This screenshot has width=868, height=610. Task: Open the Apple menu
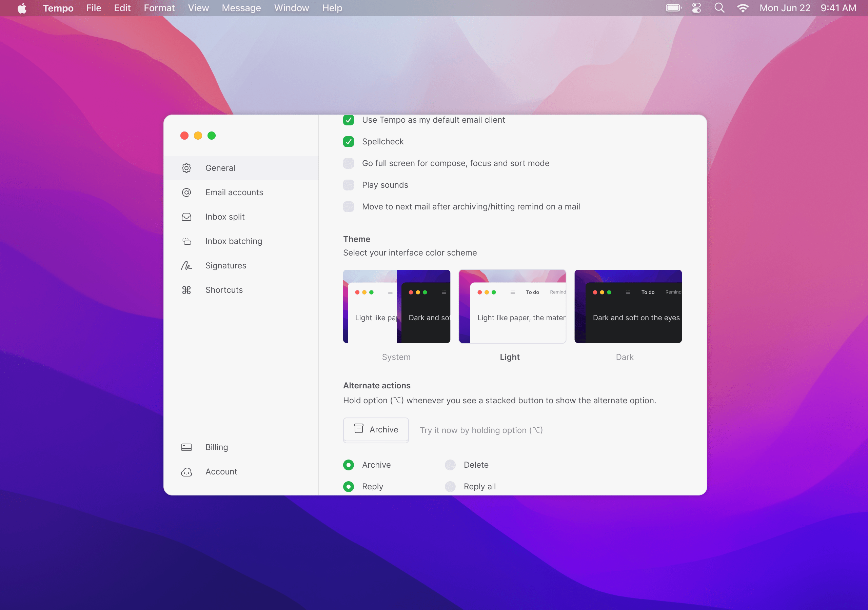click(x=22, y=8)
